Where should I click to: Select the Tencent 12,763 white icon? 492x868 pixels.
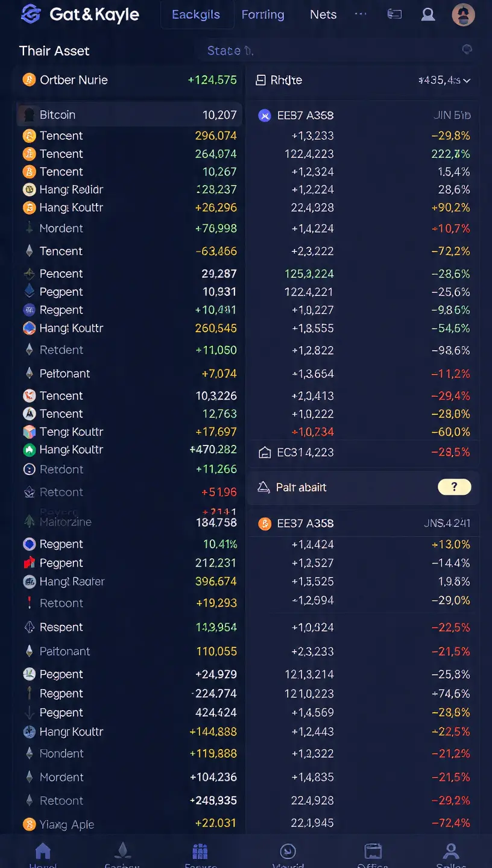(29, 414)
